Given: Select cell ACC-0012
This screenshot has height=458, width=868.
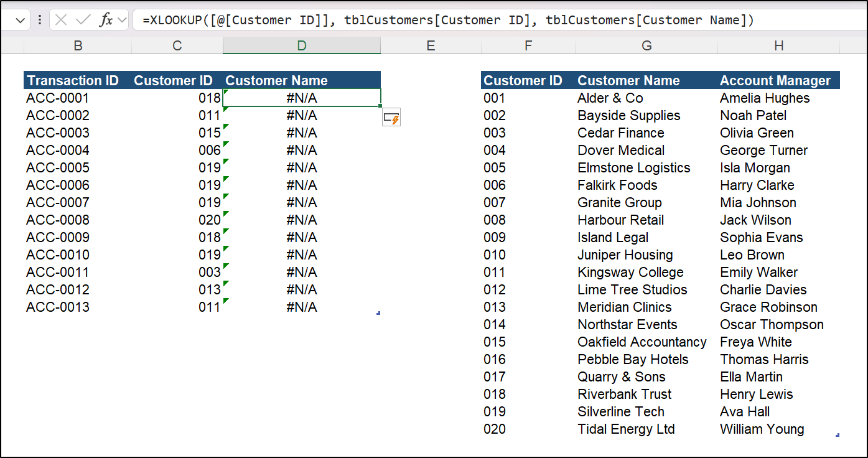Looking at the screenshot, I should (78, 289).
